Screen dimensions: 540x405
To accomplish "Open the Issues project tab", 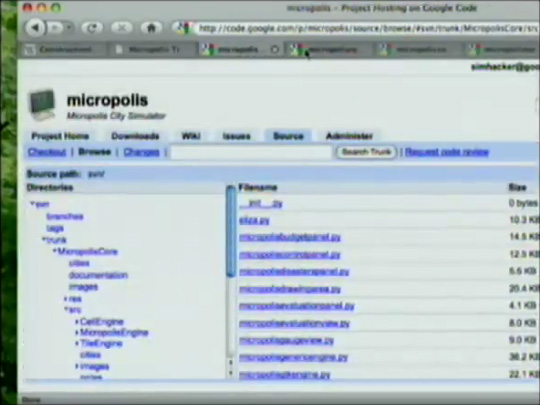I will pyautogui.click(x=236, y=136).
